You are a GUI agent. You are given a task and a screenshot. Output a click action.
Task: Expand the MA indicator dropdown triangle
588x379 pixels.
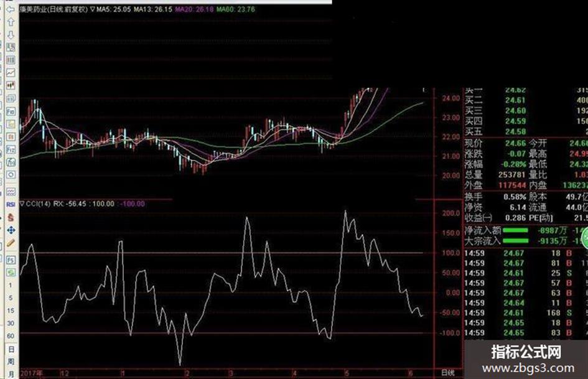tap(93, 9)
